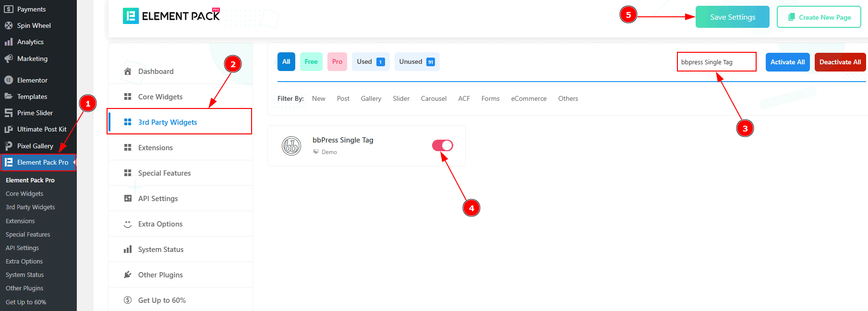The image size is (868, 311).
Task: Click the Dashboard home icon
Action: click(x=128, y=72)
